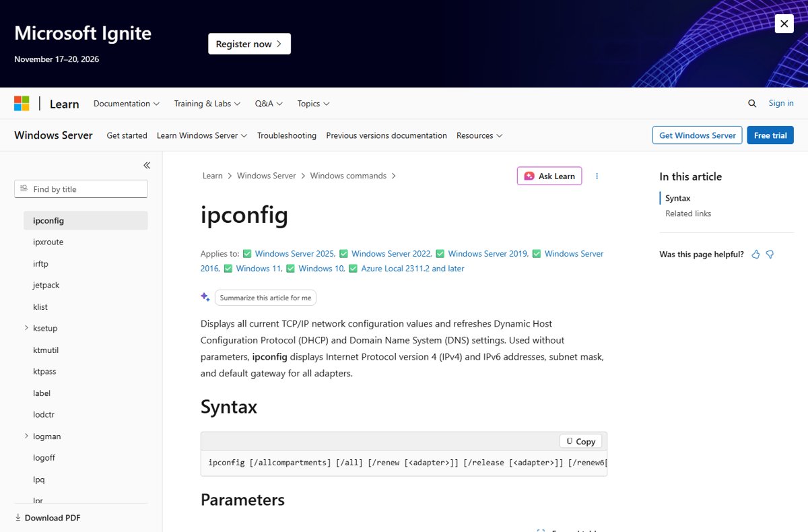Screen dimensions: 808x532
Task: Open the Windows 10 link
Action: pos(322,269)
